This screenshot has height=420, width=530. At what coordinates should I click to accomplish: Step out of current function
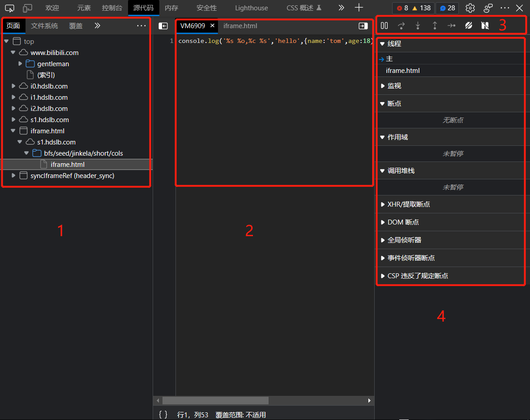click(435, 25)
